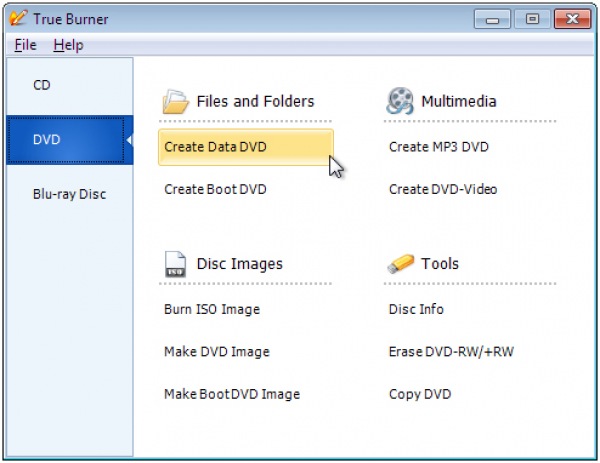Open the Help menu
This screenshot has height=463, width=600.
click(x=68, y=45)
